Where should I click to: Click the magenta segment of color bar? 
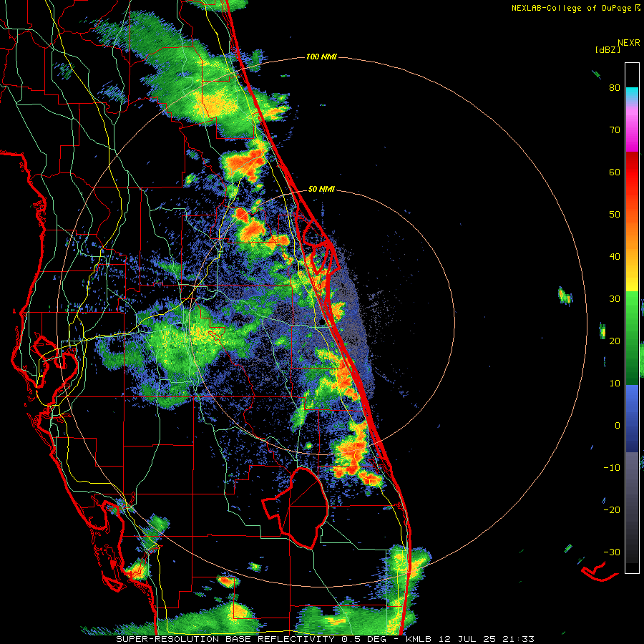point(632,132)
